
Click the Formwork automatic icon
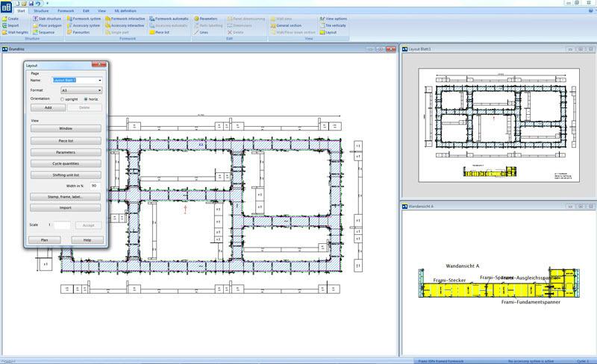(152, 18)
